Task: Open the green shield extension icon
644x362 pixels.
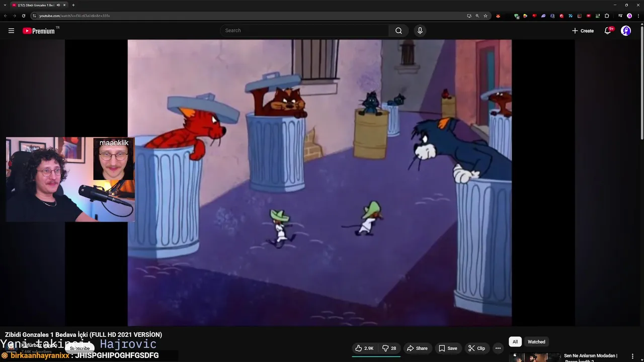Action: coord(517,16)
